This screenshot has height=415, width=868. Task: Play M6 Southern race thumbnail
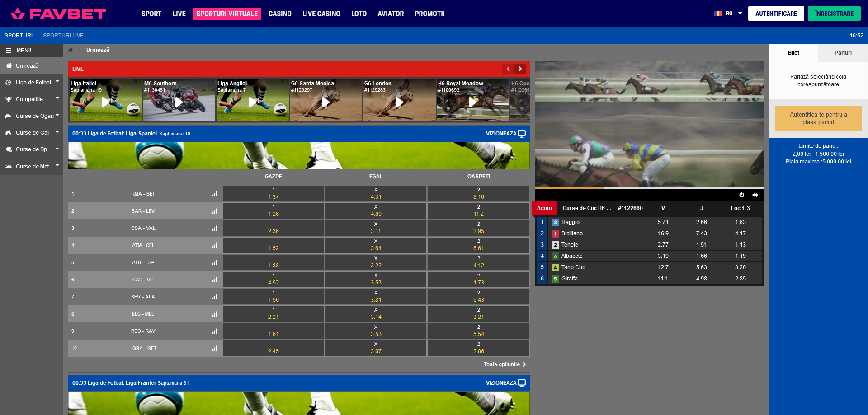tap(179, 100)
